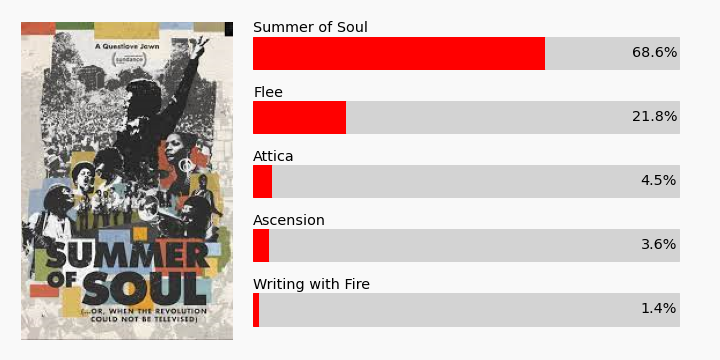Select the Ascension title label

289,220
